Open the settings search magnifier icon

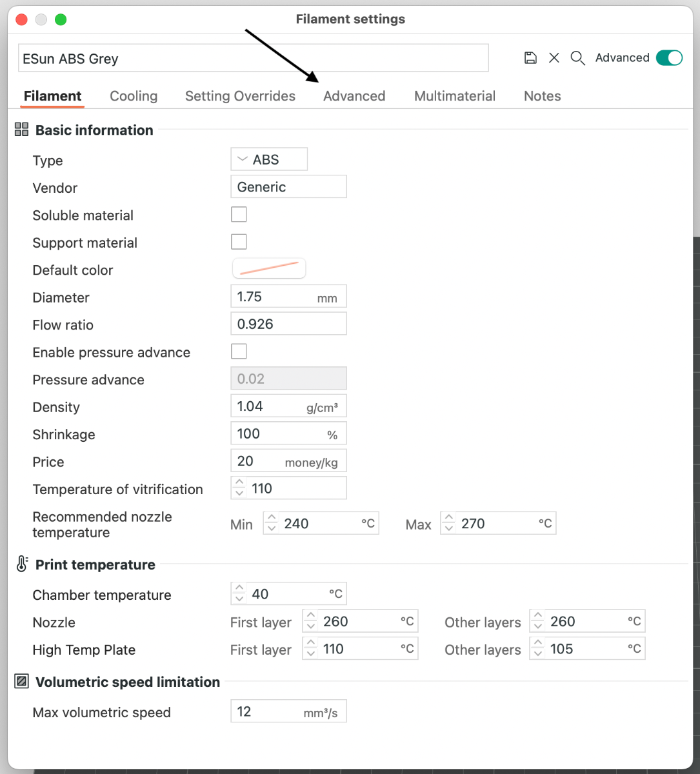[578, 59]
